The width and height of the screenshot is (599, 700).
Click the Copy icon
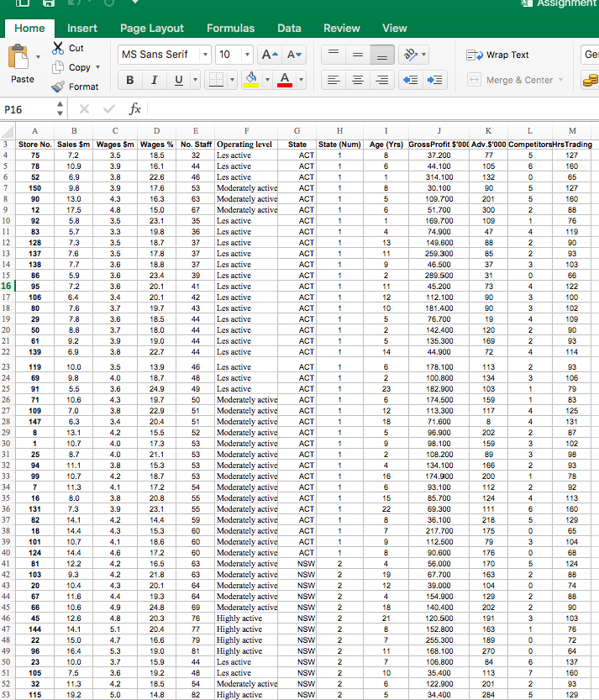click(x=58, y=67)
